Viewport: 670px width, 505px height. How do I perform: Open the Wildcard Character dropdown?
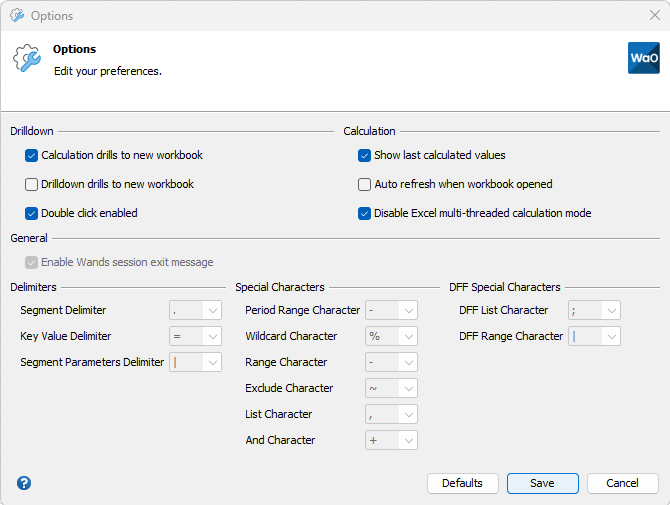(408, 337)
